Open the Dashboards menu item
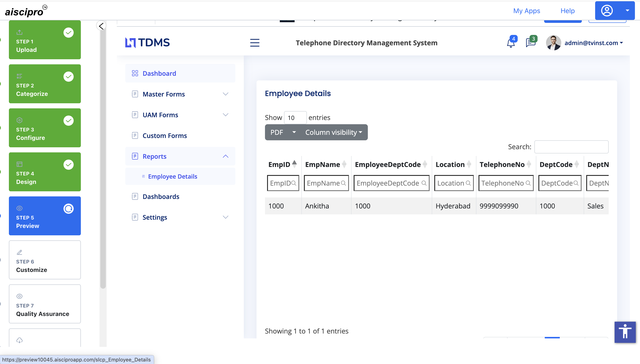Screen dimensions: 640x364 coord(180,197)
